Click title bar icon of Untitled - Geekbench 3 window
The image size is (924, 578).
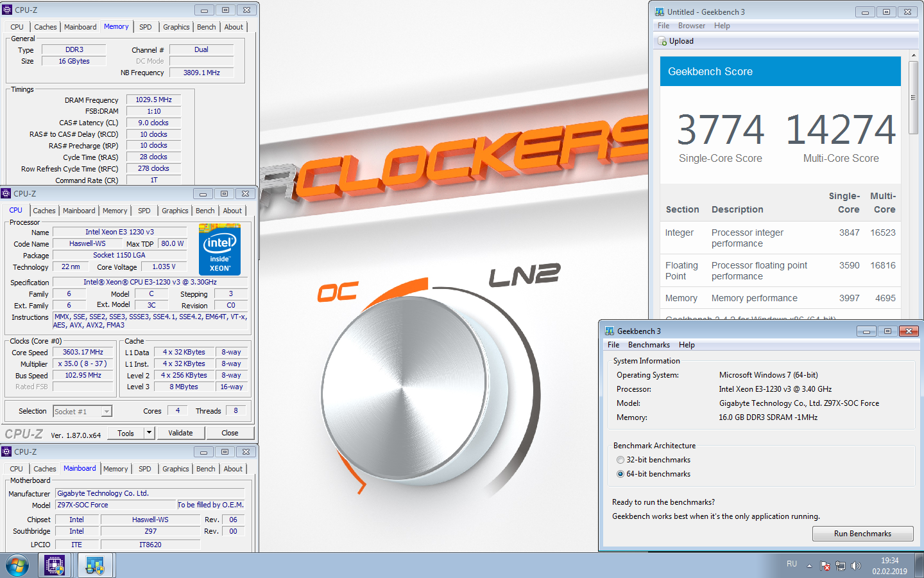click(x=660, y=12)
